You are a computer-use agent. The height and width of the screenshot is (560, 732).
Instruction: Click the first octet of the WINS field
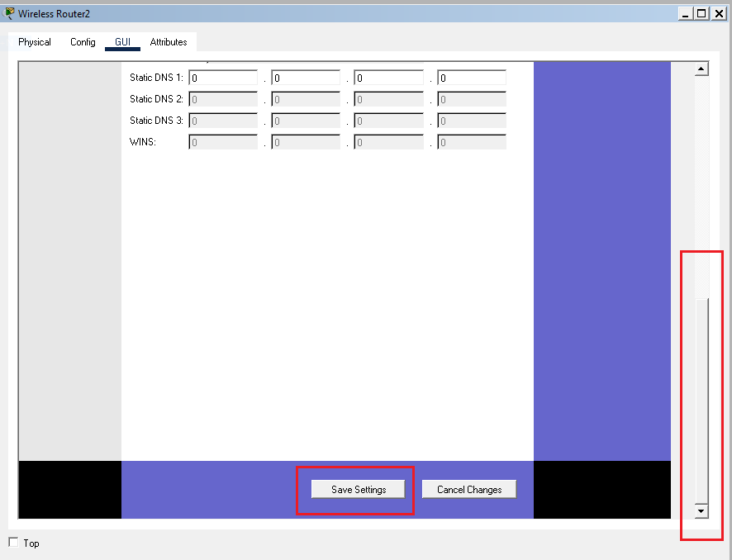[223, 143]
